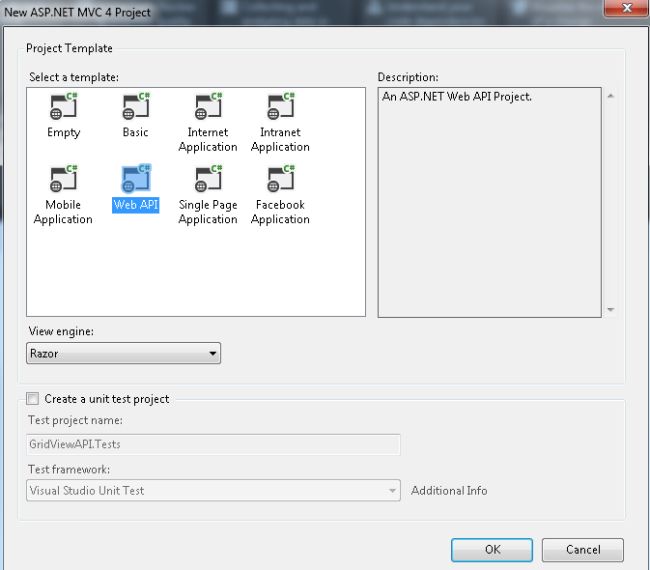Click the description text 'An ASP.NET Web API Project.'

[456, 97]
